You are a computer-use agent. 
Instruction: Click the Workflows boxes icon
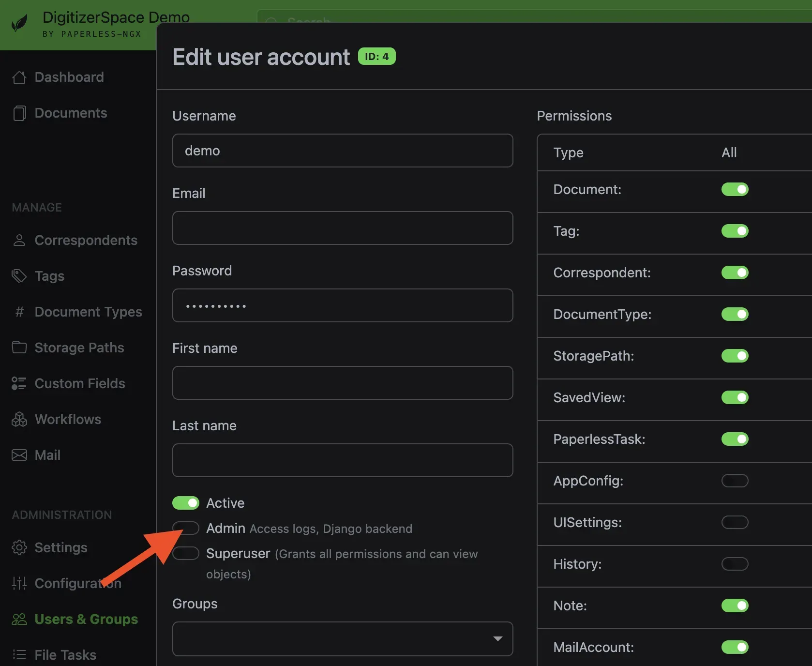click(19, 419)
